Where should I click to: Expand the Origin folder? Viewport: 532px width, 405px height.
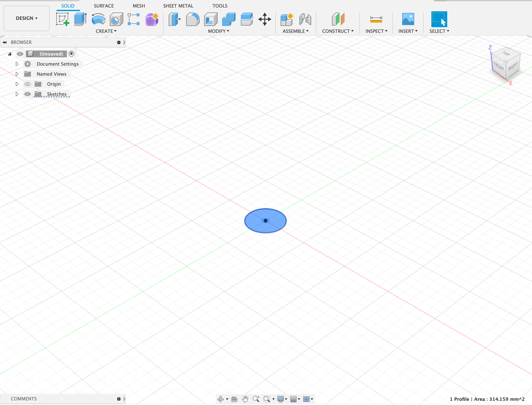[x=17, y=84]
